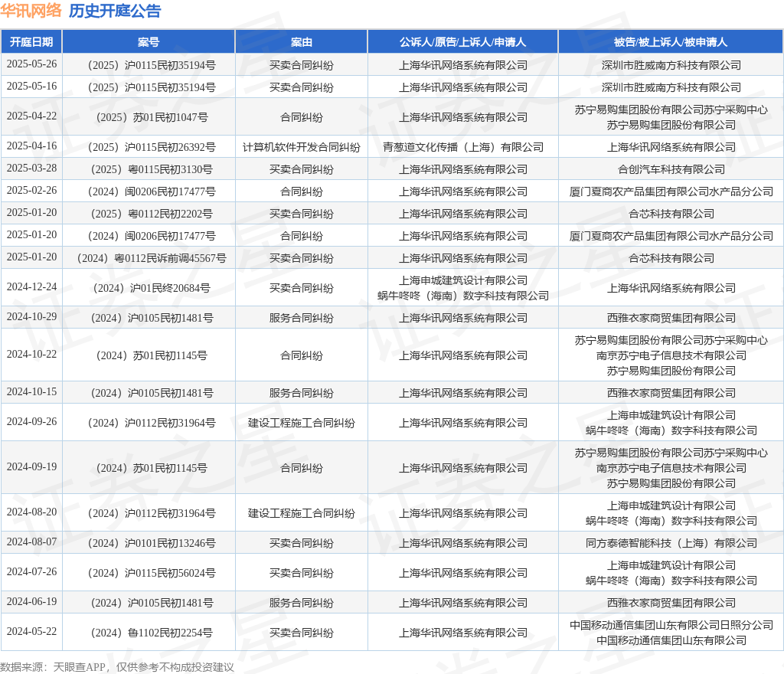Click plaintiff 上海申城建筑设计有限公司 in the 2024-12-24 row

coord(462,281)
